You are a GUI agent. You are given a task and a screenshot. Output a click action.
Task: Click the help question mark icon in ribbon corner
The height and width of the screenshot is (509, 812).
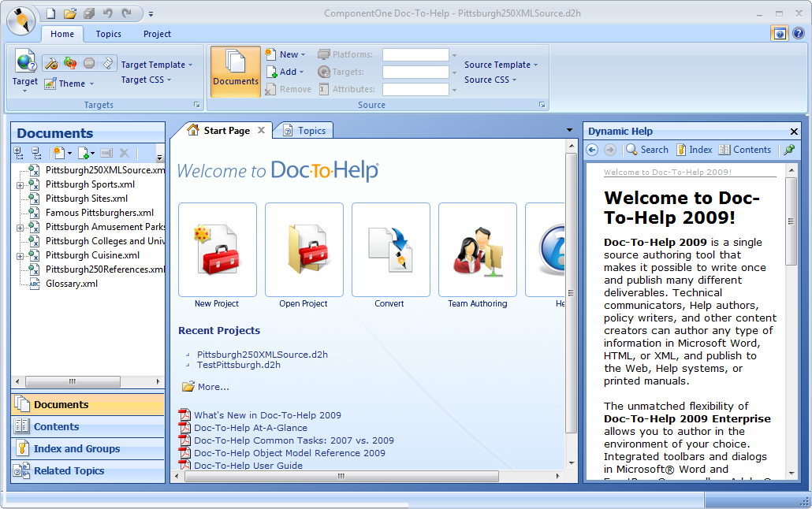click(x=799, y=34)
